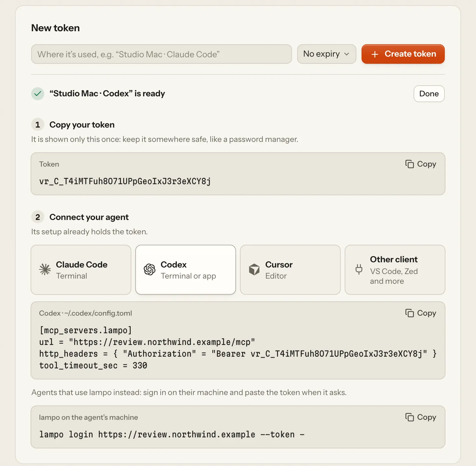Click the tool_timeout_sec = 330 line

[x=93, y=365]
